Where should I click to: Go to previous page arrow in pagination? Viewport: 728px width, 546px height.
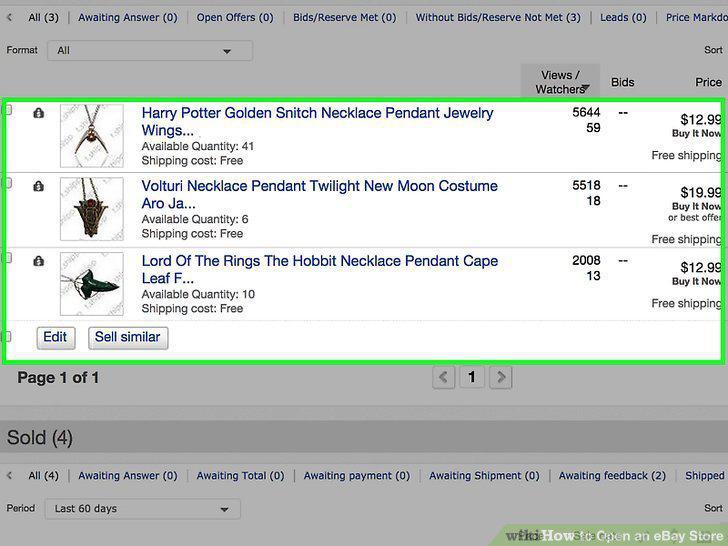pyautogui.click(x=443, y=377)
